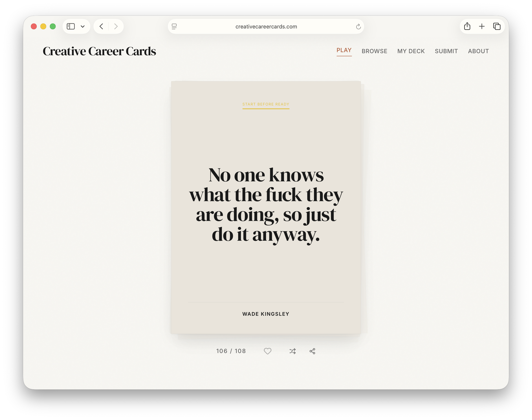The width and height of the screenshot is (532, 420).
Task: Enter full screen with the green button
Action: pos(53,26)
